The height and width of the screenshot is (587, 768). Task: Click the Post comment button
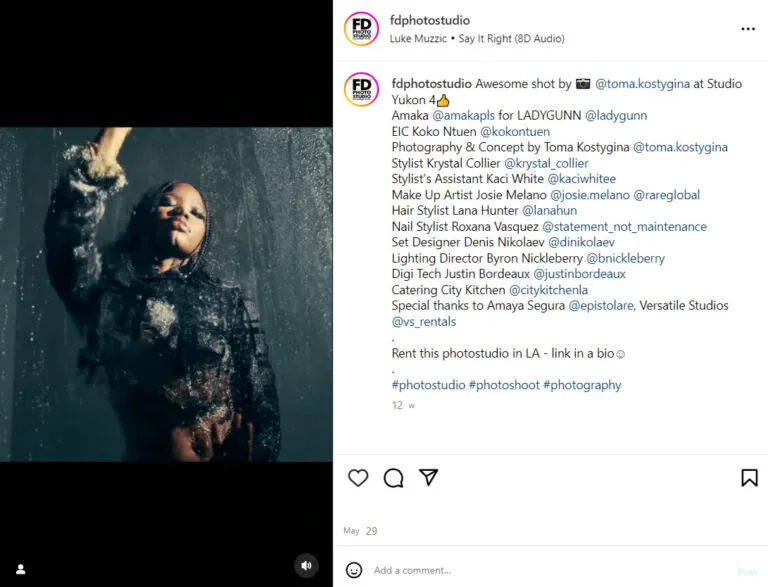pos(747,572)
